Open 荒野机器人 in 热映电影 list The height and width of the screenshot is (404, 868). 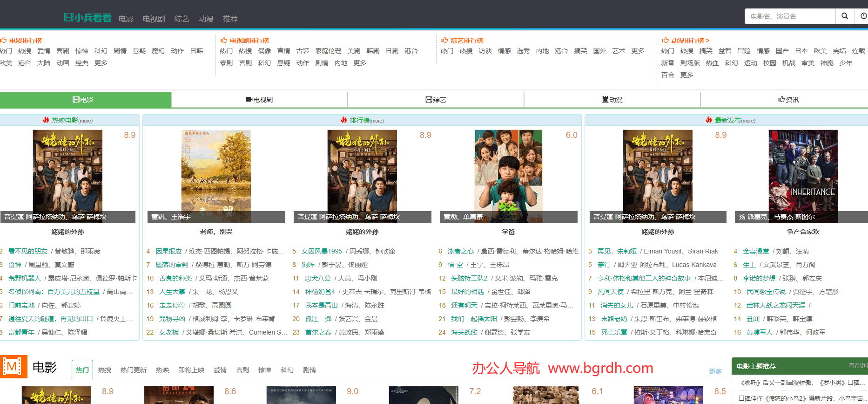pos(24,278)
